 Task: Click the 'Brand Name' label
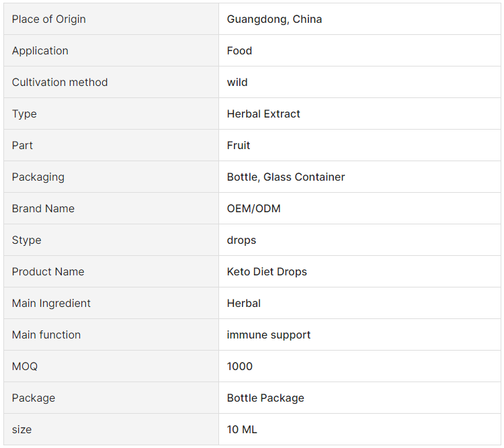(43, 208)
